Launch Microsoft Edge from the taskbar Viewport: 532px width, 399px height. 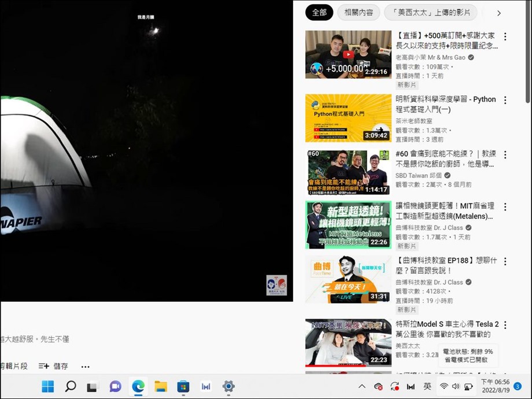pos(138,386)
